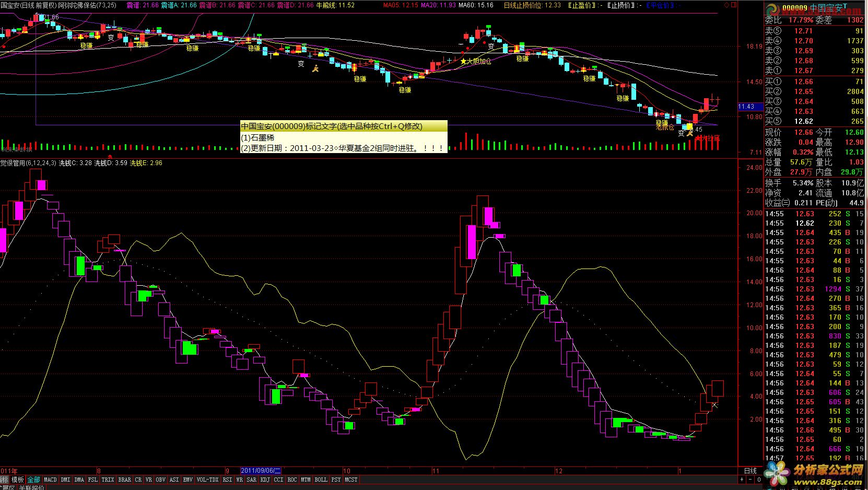Click the 换手 5.34% value
The image size is (868, 490).
(x=802, y=183)
